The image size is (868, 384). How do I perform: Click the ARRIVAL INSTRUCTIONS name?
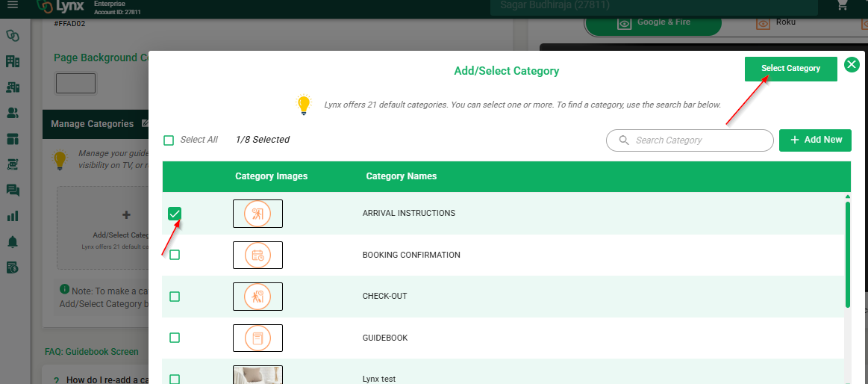(408, 214)
